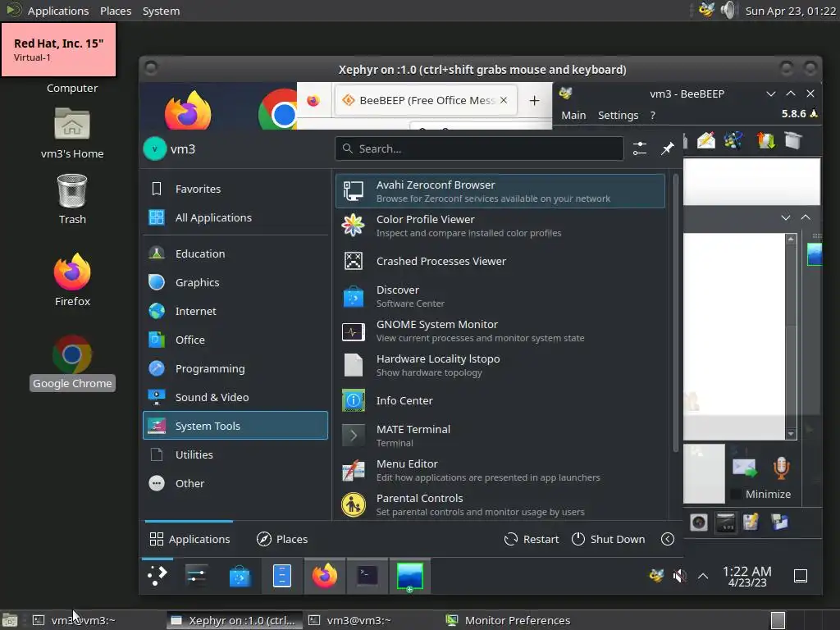Image resolution: width=840 pixels, height=630 pixels.
Task: Switch to Applications tab in launcher
Action: click(189, 539)
